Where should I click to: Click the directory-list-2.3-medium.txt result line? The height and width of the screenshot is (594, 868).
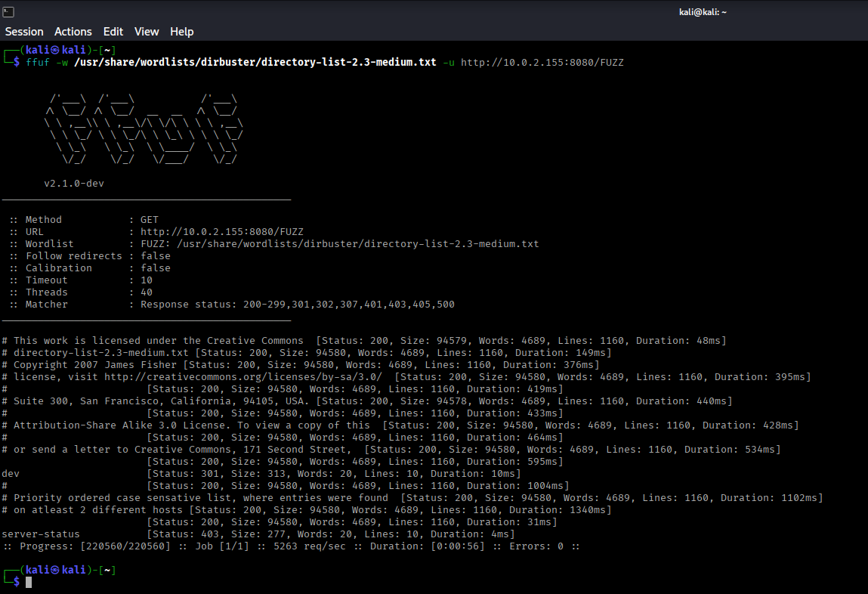point(307,353)
